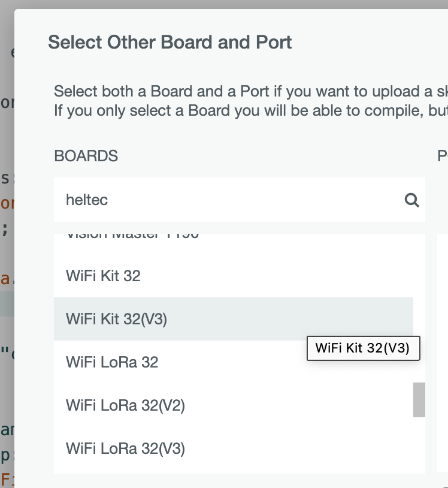Click the highlighted code editor line behind dialog
The height and width of the screenshot is (488, 448).
tap(7, 304)
